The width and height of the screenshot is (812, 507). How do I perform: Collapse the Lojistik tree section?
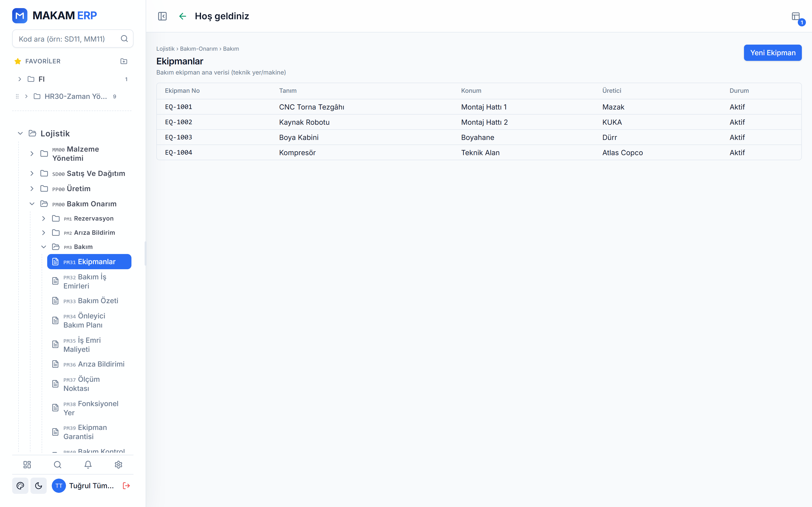(x=20, y=133)
